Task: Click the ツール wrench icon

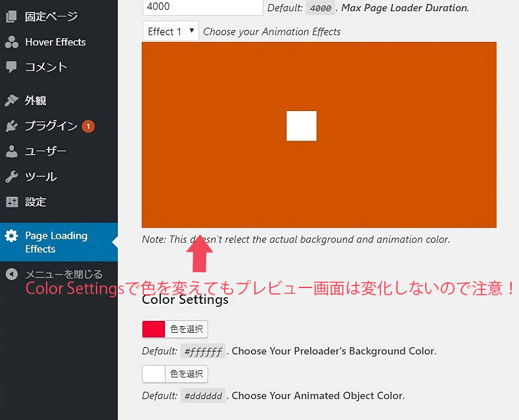Action: pyautogui.click(x=12, y=177)
